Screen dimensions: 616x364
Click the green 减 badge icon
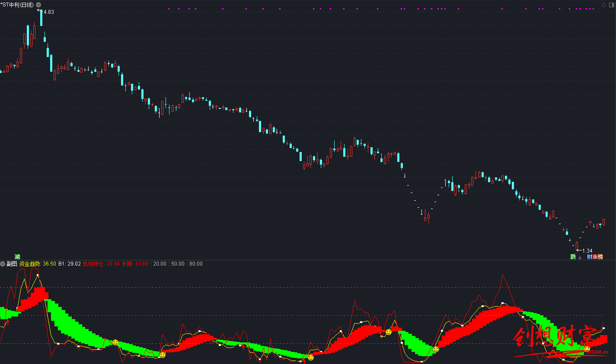(x=17, y=257)
